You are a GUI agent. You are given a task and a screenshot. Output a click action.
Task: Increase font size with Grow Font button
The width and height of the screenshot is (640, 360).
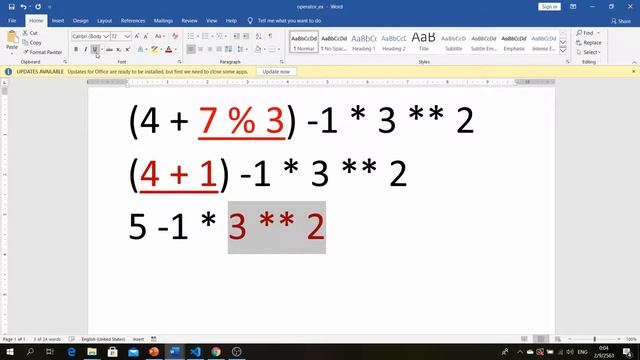[x=137, y=36]
